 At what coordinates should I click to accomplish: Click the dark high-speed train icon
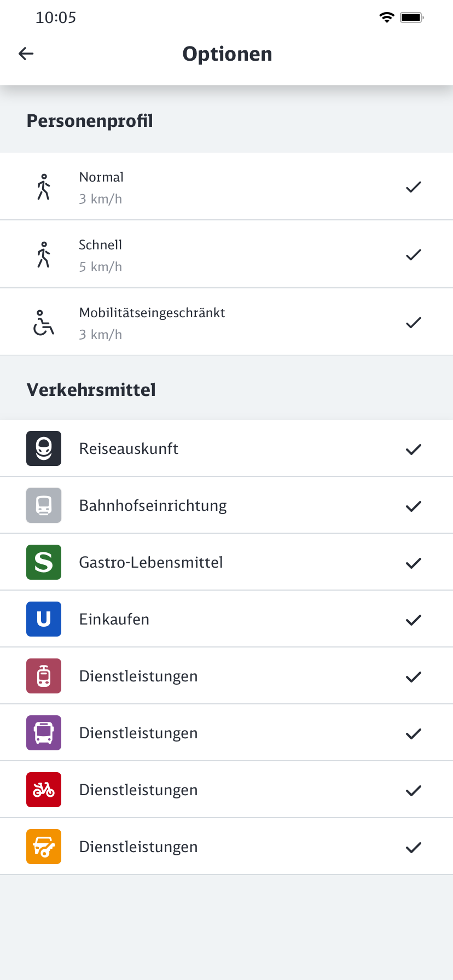pyautogui.click(x=44, y=448)
